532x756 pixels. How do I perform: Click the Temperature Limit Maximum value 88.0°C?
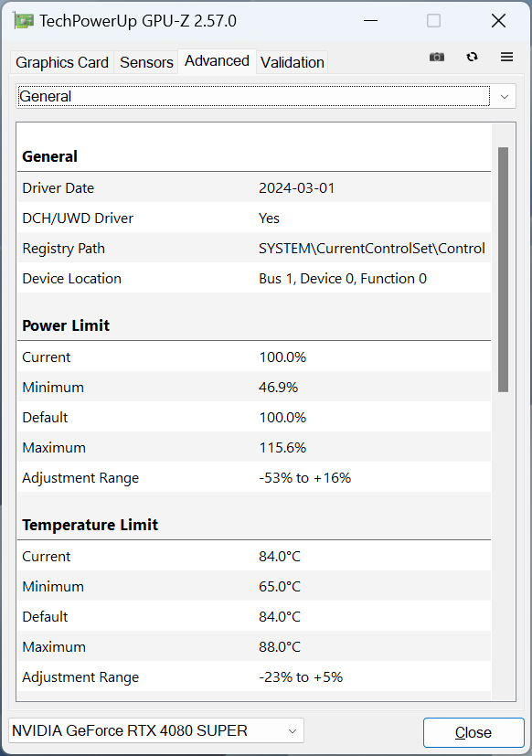click(280, 647)
